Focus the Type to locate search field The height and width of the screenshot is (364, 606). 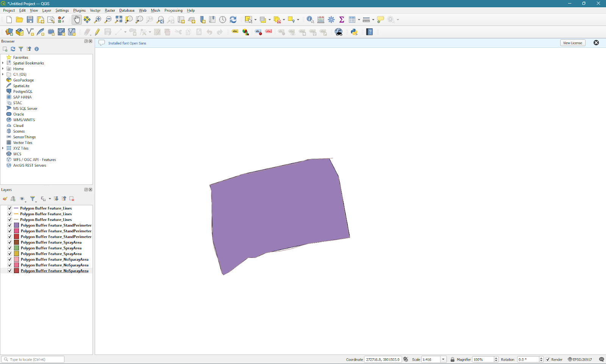pyautogui.click(x=33, y=359)
